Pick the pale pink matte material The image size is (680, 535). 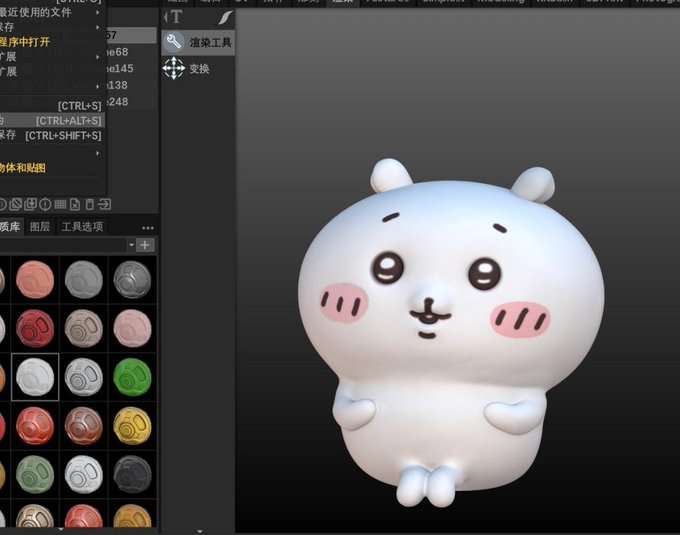(132, 328)
